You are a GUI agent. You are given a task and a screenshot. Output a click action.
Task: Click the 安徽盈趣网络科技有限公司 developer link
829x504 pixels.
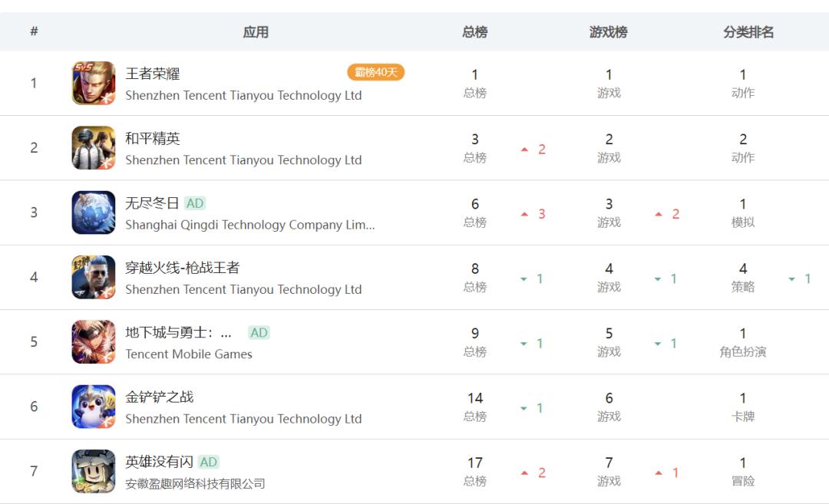pyautogui.click(x=195, y=483)
